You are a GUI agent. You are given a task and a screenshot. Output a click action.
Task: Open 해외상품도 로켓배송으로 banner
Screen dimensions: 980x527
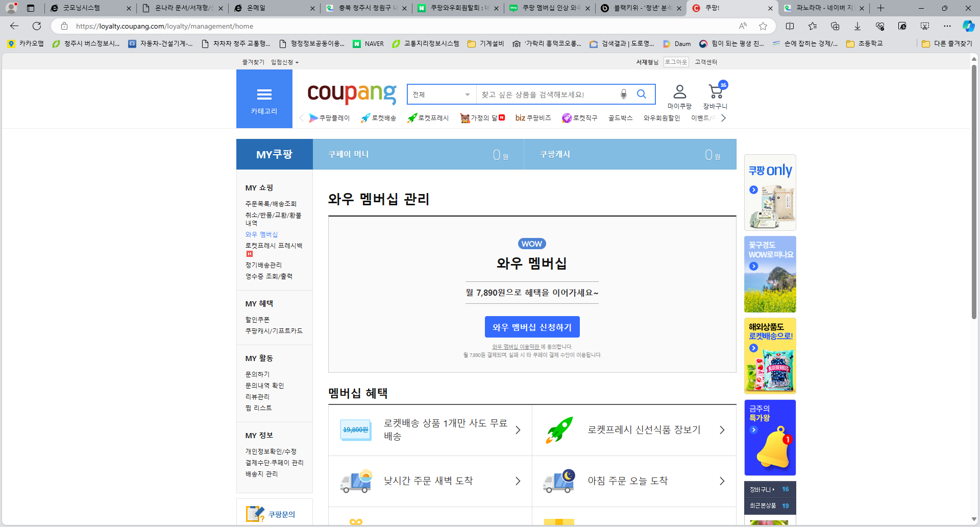click(x=770, y=356)
